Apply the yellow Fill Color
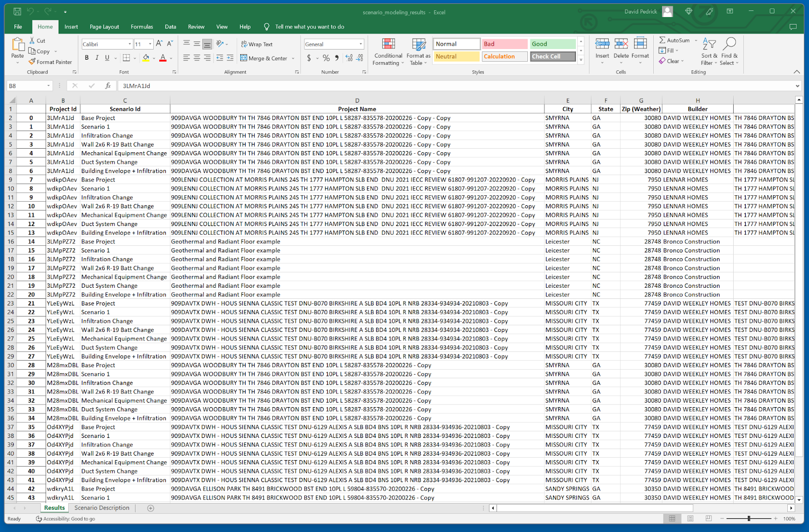Image resolution: width=809 pixels, height=532 pixels. pyautogui.click(x=146, y=58)
